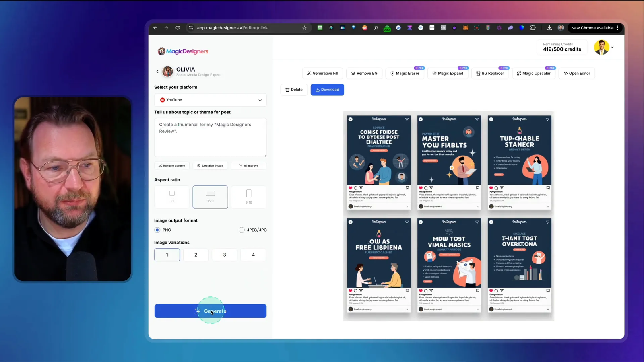Screen dimensions: 644x362
Task: Click the New Chrome available button
Action: (595, 28)
